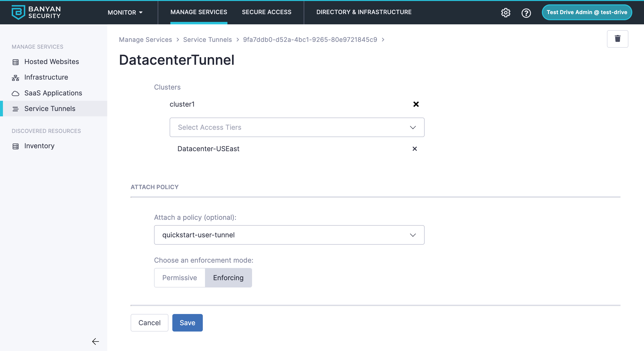
Task: Collapse sidebar with the left arrow
Action: [x=96, y=341]
